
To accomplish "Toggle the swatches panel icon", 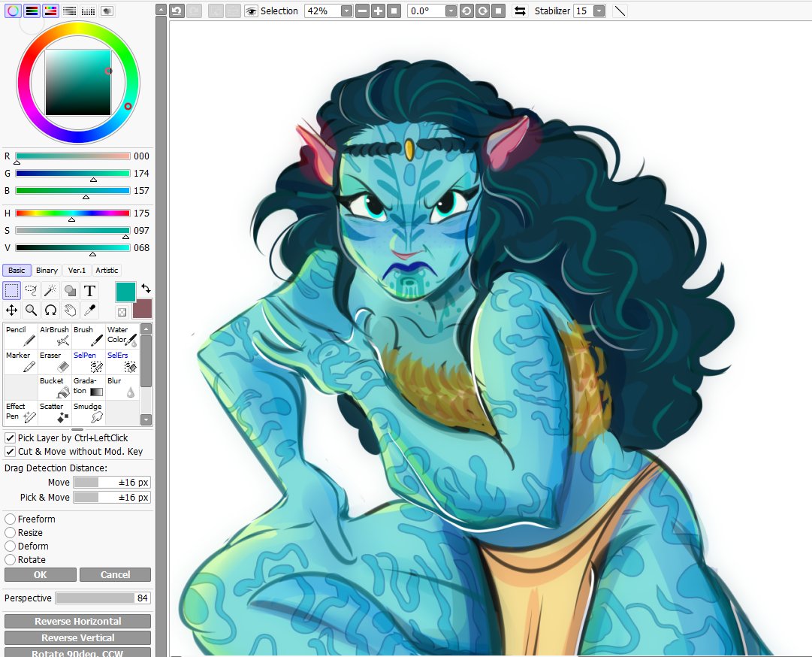I will 89,11.
